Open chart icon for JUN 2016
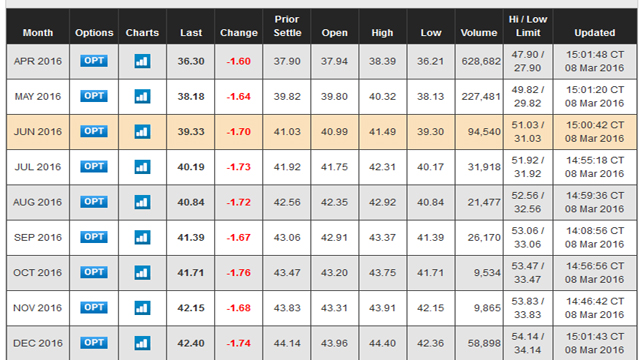 (142, 132)
